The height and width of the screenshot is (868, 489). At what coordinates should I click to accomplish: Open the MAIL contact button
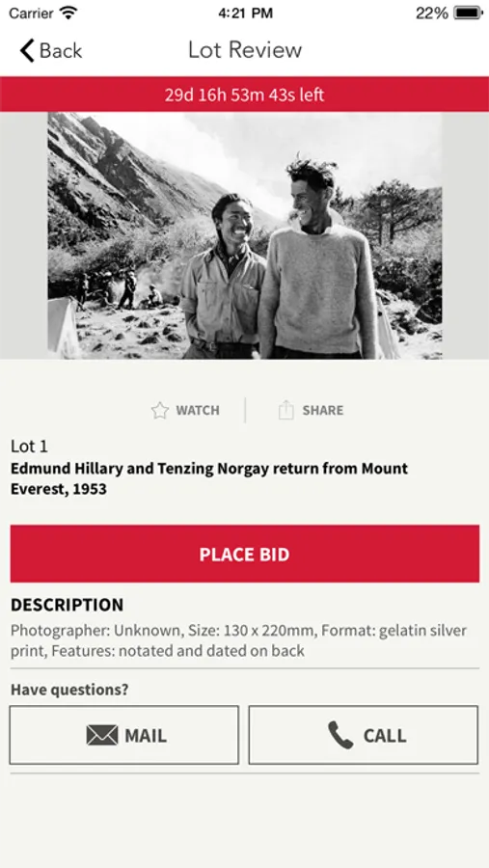coord(124,735)
